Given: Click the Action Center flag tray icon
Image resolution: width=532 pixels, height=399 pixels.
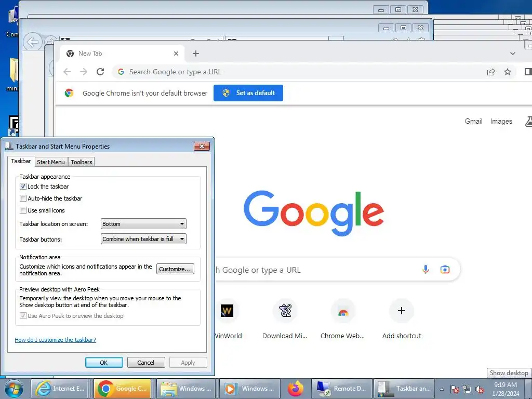Looking at the screenshot, I should 455,389.
